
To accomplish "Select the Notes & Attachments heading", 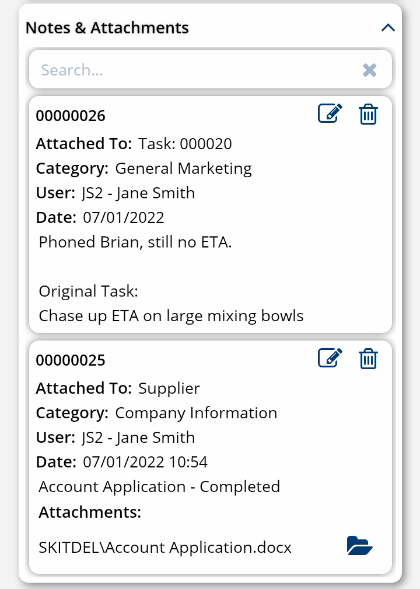I will tap(107, 28).
